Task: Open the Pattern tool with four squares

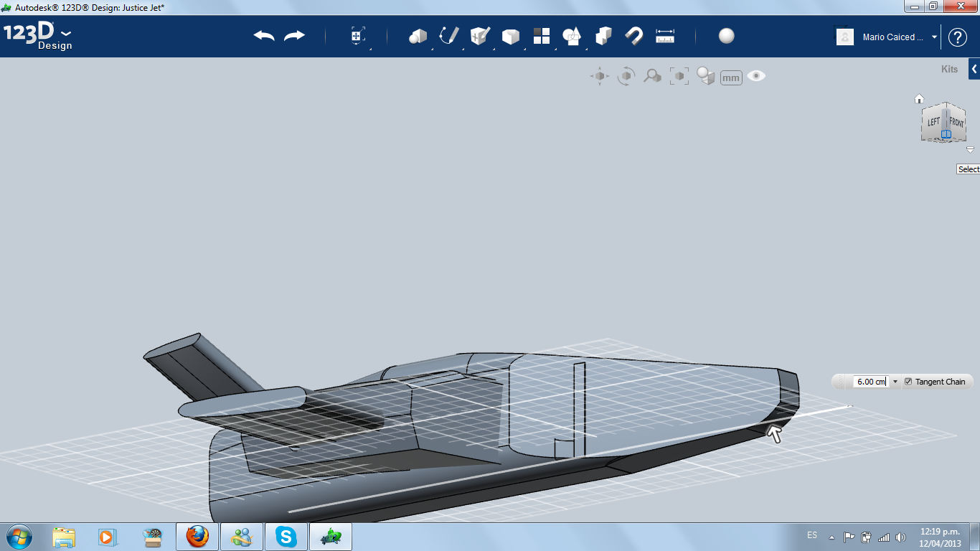Action: 542,36
